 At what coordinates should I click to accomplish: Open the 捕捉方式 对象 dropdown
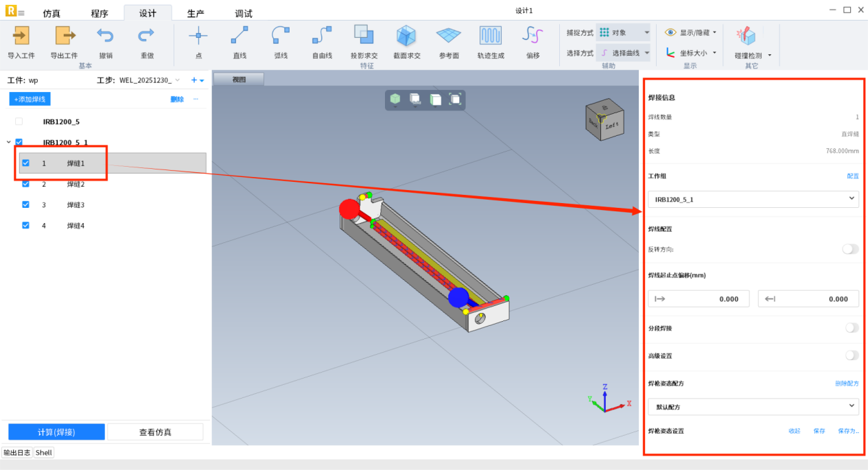(x=623, y=32)
